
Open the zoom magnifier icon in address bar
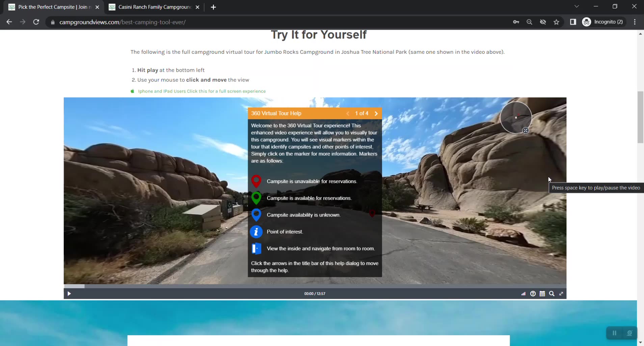click(x=530, y=22)
